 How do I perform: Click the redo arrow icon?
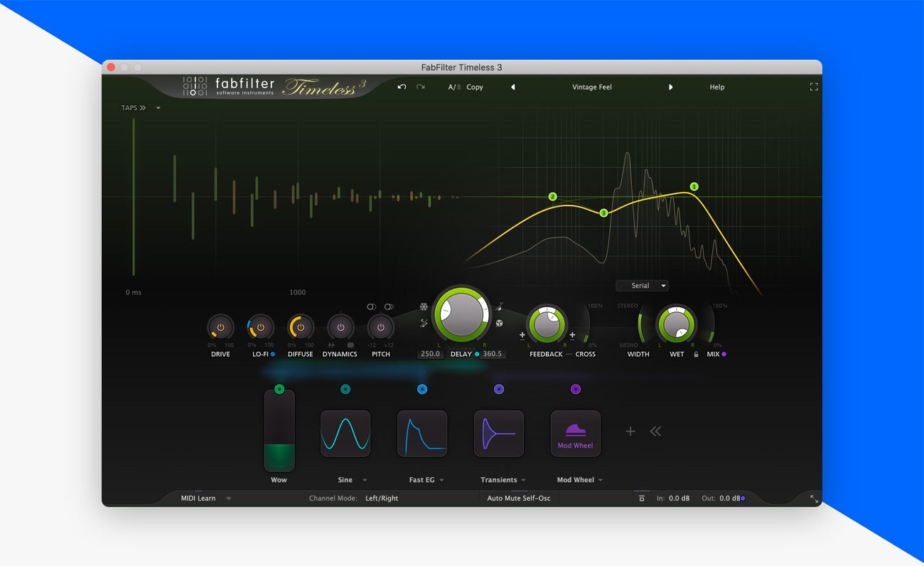(421, 87)
